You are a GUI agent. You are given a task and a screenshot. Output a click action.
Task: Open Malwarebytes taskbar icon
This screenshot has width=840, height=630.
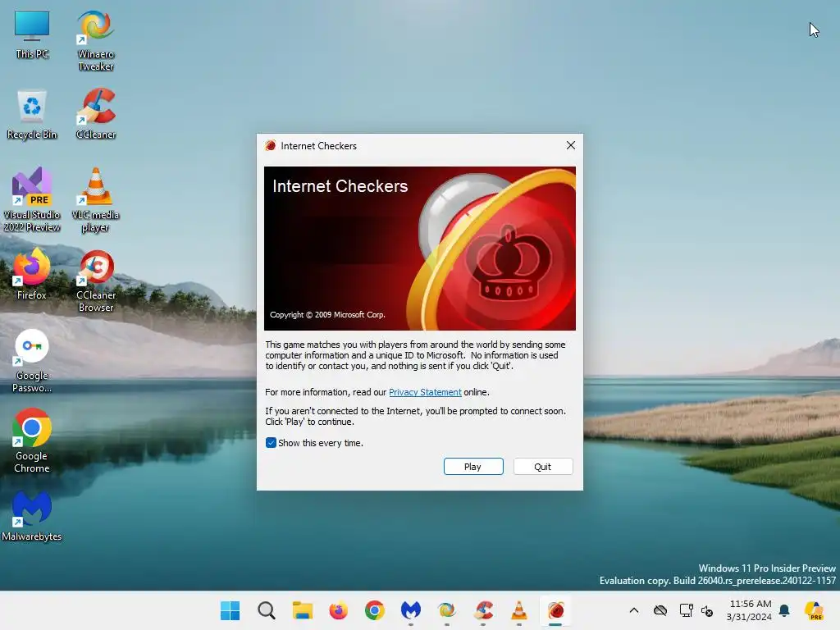[x=410, y=610]
